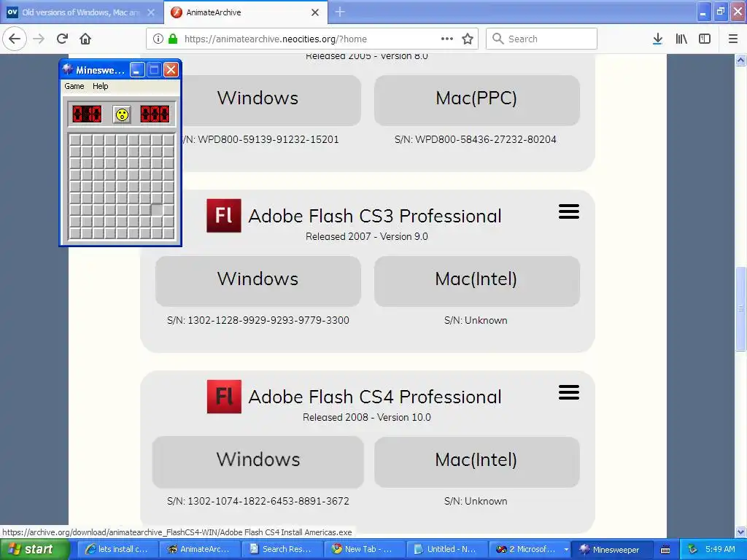Viewport: 747px width, 560px height.
Task: Click serial number 1302-1228-9929-9293-9779-3300
Action: point(268,321)
